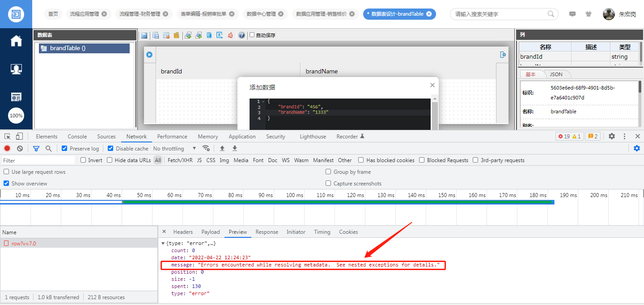644x305 pixels.
Task: Collapse code fold arrow on line 1
Action: click(263, 102)
